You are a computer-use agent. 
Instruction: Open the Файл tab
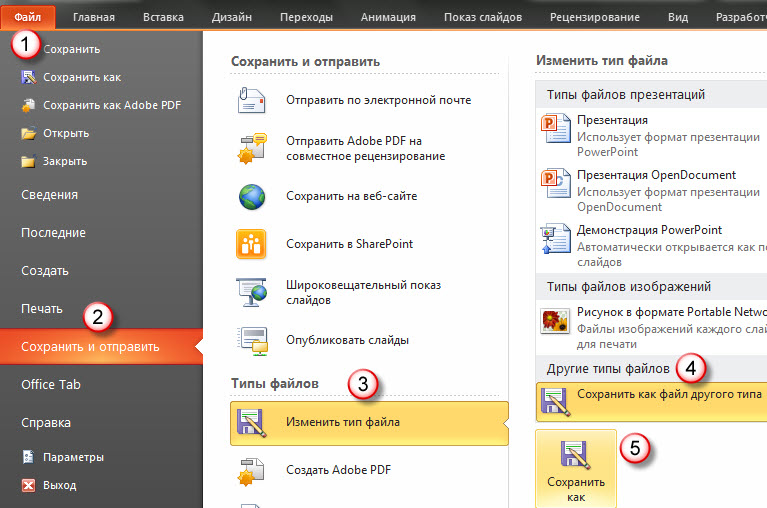tap(28, 18)
